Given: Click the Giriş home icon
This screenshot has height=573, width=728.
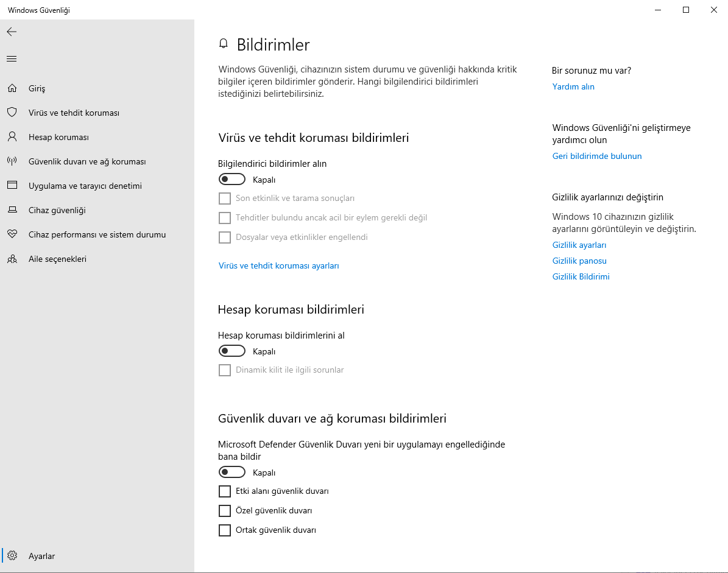Looking at the screenshot, I should click(x=12, y=88).
